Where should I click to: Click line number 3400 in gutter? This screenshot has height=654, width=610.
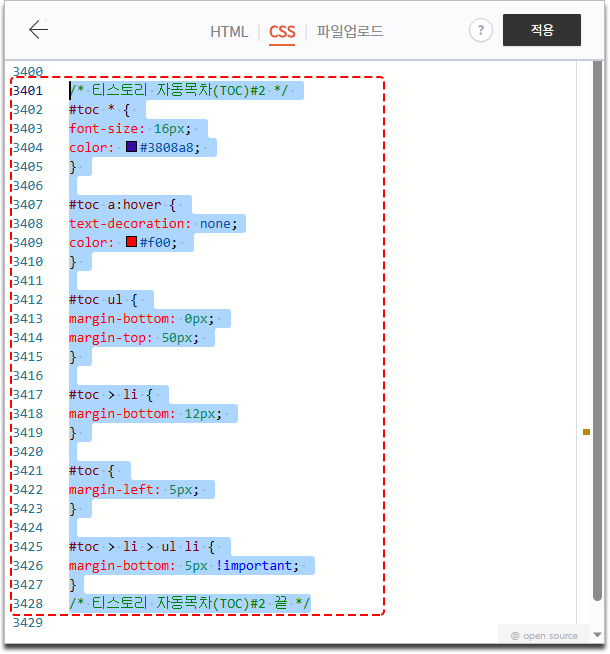pyautogui.click(x=28, y=71)
